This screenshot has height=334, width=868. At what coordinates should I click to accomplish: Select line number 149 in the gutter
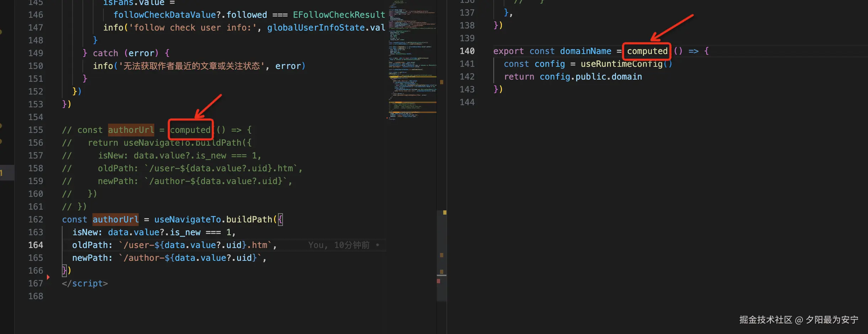click(x=36, y=53)
